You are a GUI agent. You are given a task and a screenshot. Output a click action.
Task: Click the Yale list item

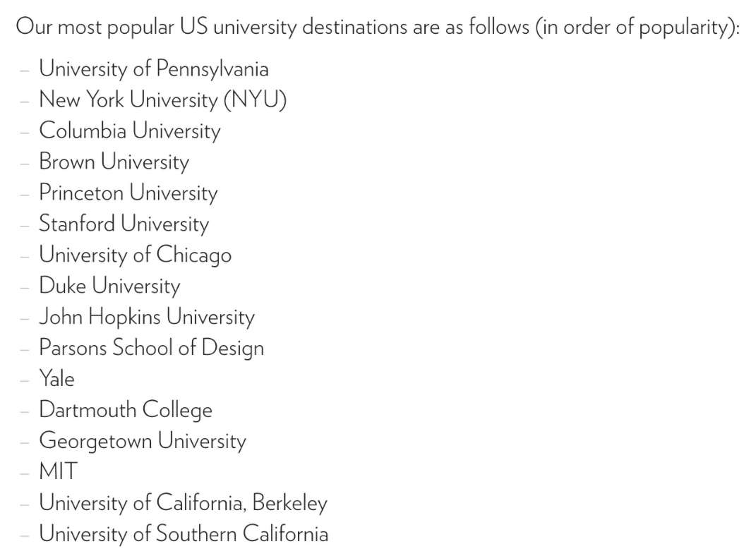(x=57, y=378)
